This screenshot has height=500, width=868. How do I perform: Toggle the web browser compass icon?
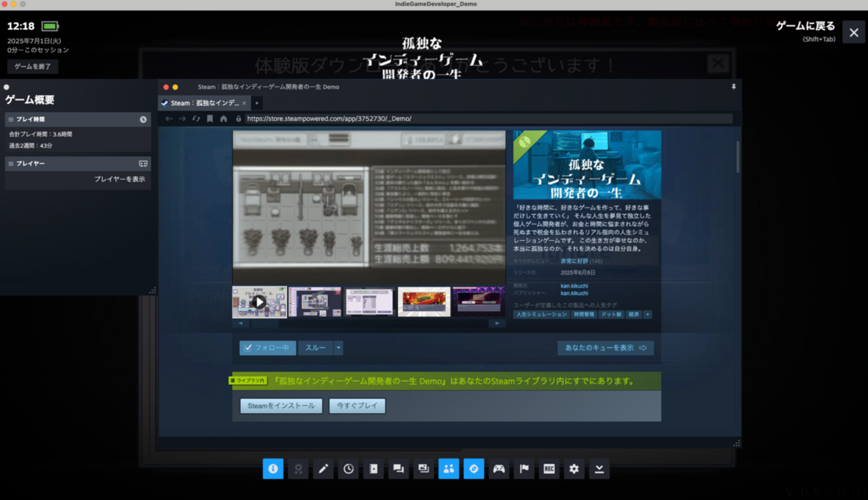pos(474,469)
